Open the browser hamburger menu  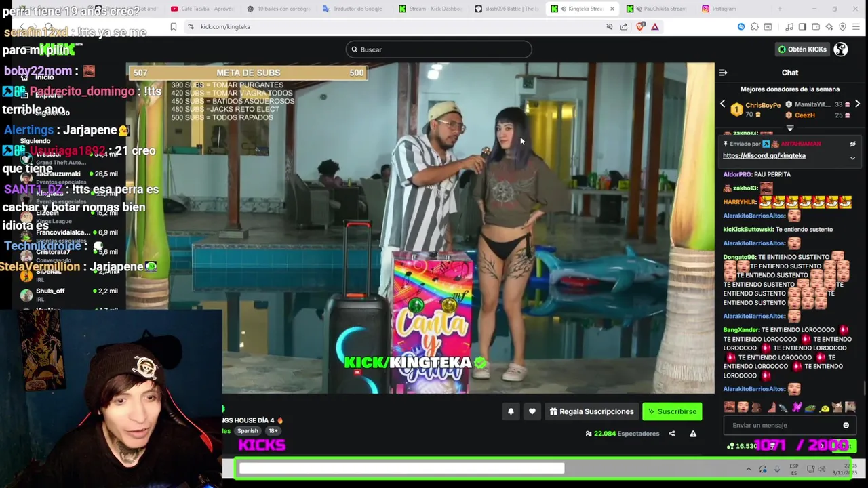(856, 26)
